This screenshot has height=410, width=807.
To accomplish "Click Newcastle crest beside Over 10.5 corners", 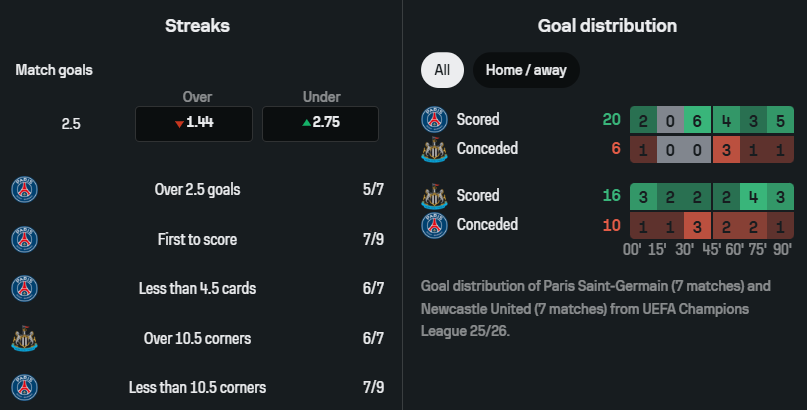I will coord(24,338).
